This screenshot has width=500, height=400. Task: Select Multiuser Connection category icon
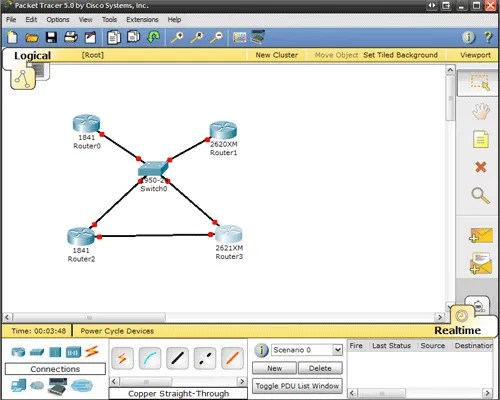[x=81, y=386]
